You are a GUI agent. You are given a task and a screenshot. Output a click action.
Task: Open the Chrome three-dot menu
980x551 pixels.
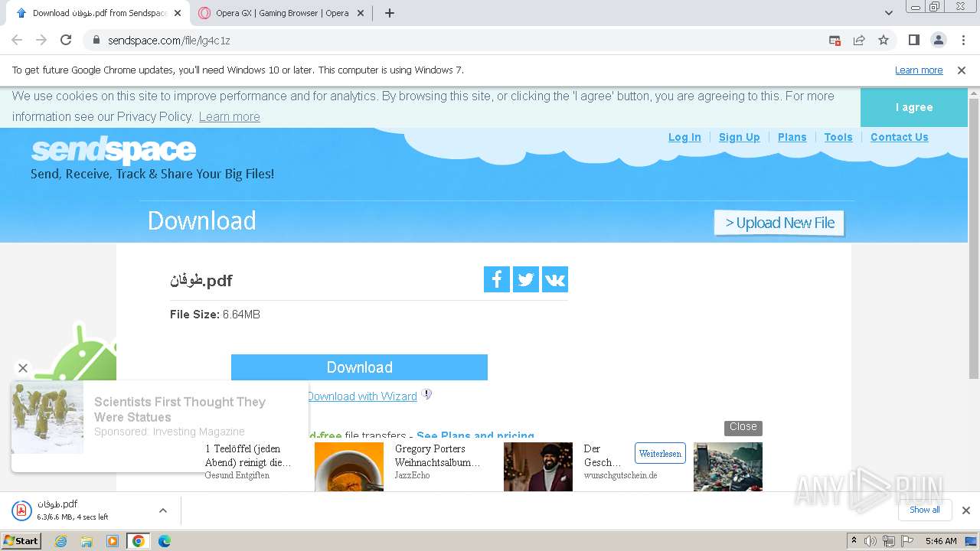coord(963,40)
